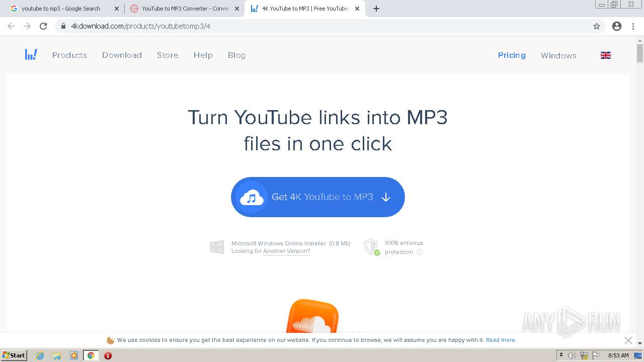Click the Get 4K YouTube to MP3 button
Image resolution: width=644 pixels, height=362 pixels.
(x=318, y=197)
